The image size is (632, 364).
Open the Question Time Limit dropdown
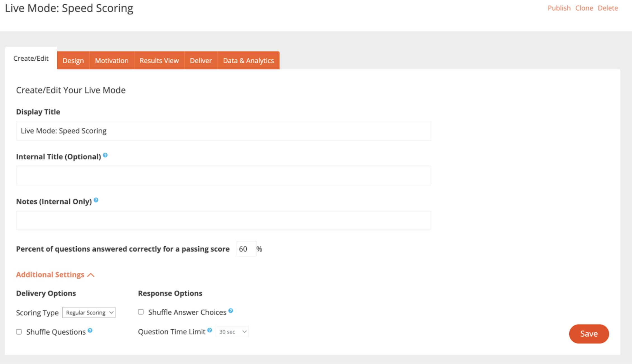[232, 332]
